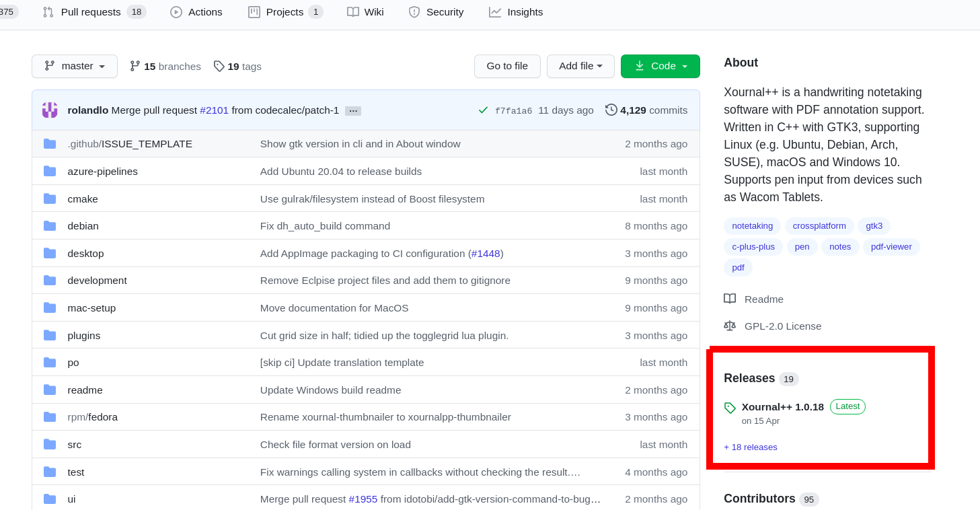This screenshot has width=980, height=510.
Task: Click the Actions play icon
Action: (x=176, y=11)
